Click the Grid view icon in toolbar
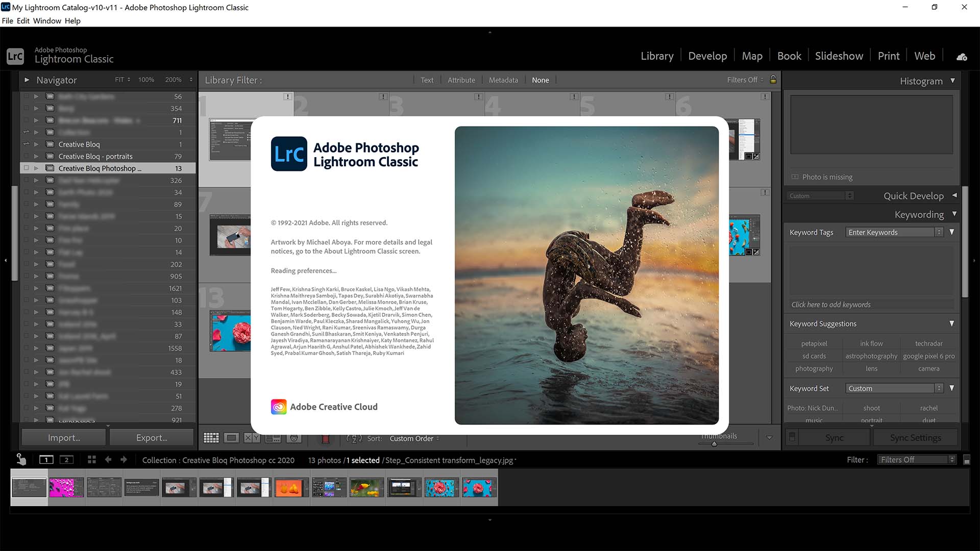This screenshot has width=980, height=551. click(211, 438)
